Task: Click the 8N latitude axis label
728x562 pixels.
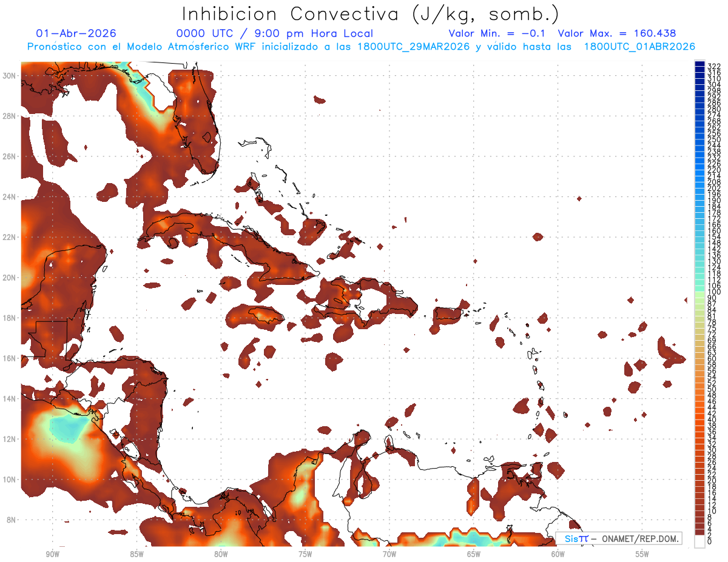Action: coord(12,520)
